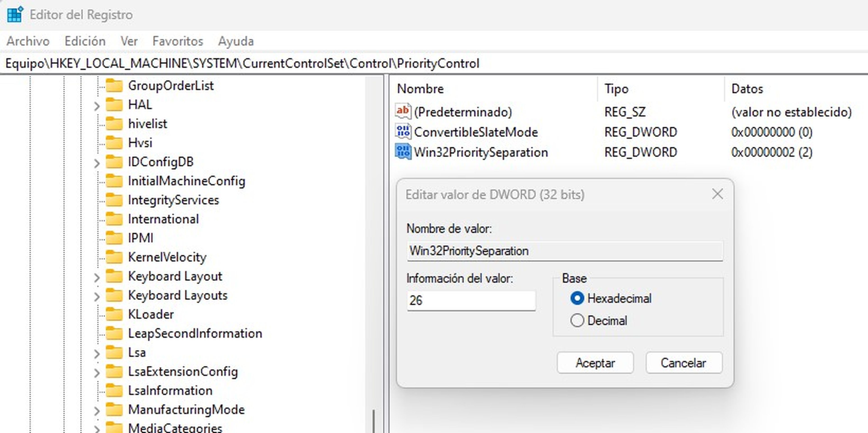This screenshot has height=433, width=868.
Task: Select the Decimal base radio button
Action: click(x=577, y=320)
